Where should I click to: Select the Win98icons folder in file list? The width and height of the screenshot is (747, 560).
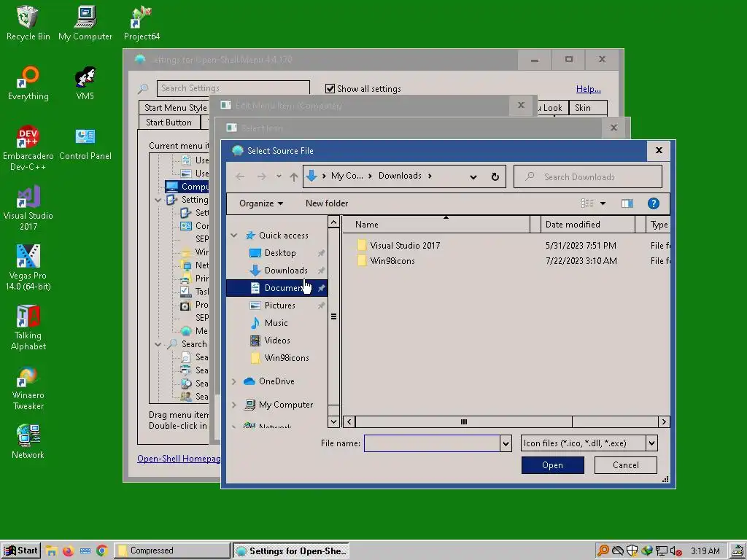pos(392,261)
